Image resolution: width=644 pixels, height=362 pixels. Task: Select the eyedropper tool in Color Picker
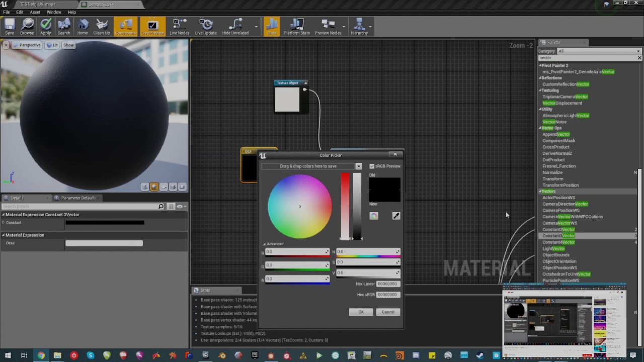[396, 216]
